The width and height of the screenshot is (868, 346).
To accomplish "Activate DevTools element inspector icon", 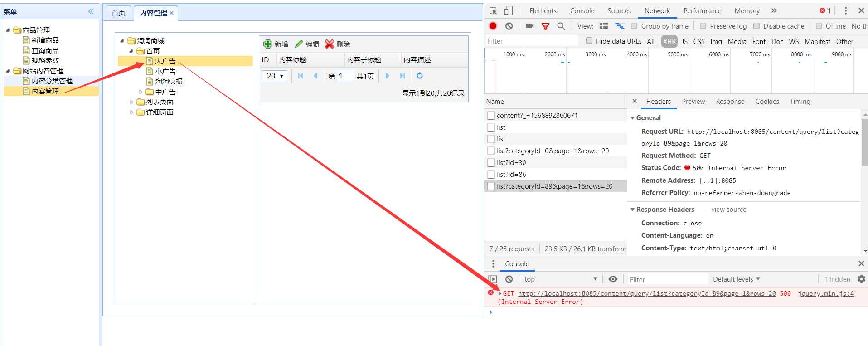I will click(x=494, y=10).
